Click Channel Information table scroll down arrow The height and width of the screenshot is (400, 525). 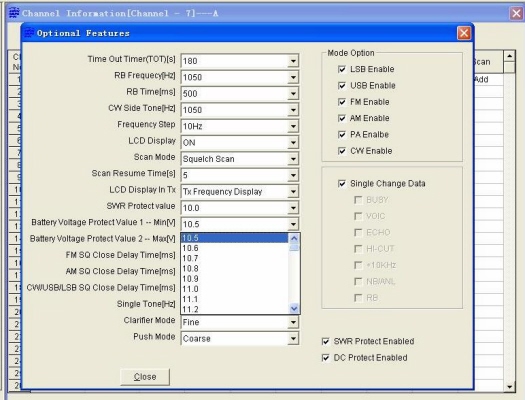pos(509,387)
